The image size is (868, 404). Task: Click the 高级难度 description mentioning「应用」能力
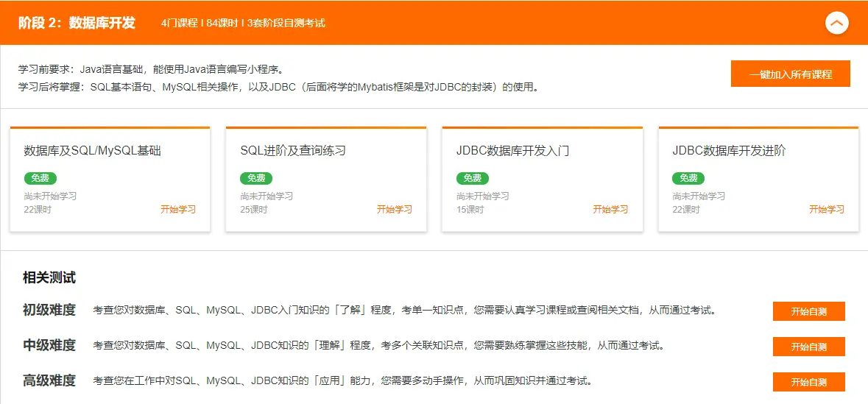pos(342,380)
